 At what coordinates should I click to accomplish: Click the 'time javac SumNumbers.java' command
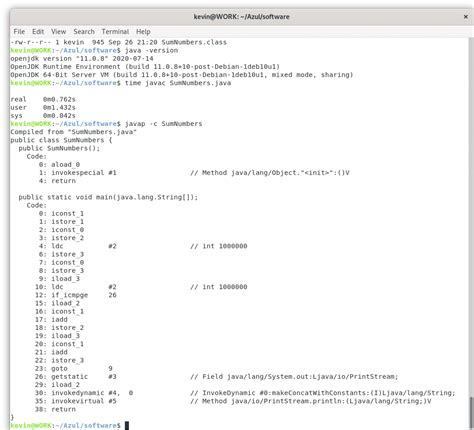click(x=178, y=83)
